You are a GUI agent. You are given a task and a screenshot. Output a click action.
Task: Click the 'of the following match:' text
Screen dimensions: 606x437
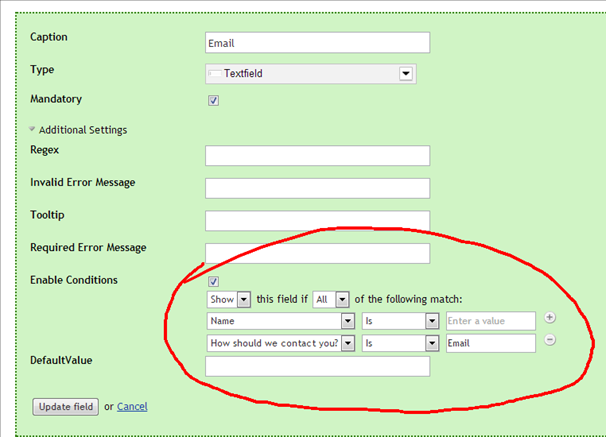click(409, 299)
